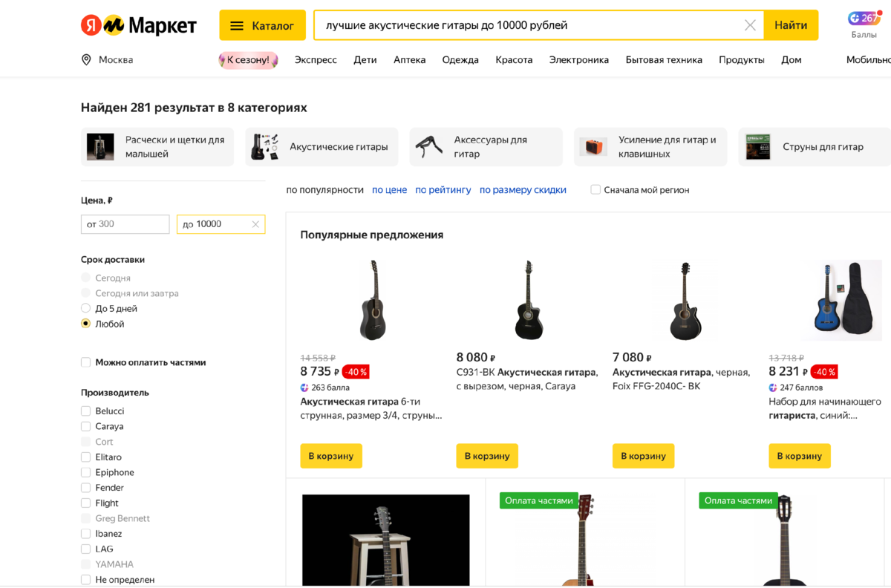The width and height of the screenshot is (891, 588).
Task: Click the Яндекс Маркет logo
Action: (137, 24)
